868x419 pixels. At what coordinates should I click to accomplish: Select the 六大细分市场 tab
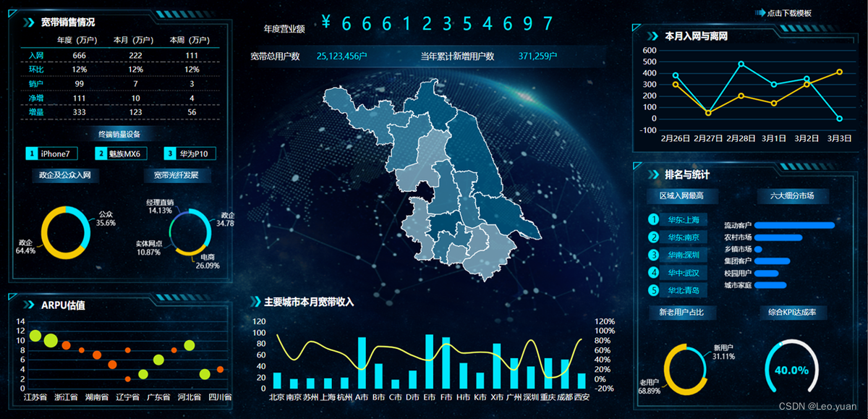(x=792, y=195)
